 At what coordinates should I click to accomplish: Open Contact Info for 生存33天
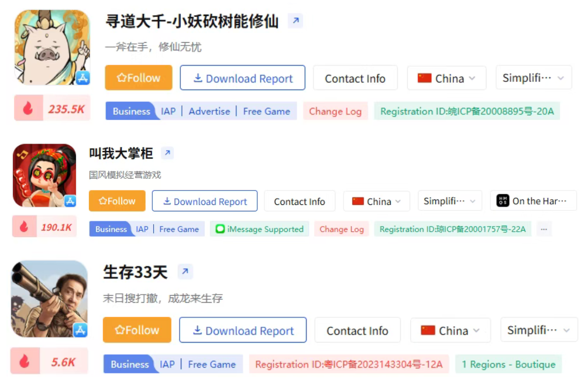[357, 330]
